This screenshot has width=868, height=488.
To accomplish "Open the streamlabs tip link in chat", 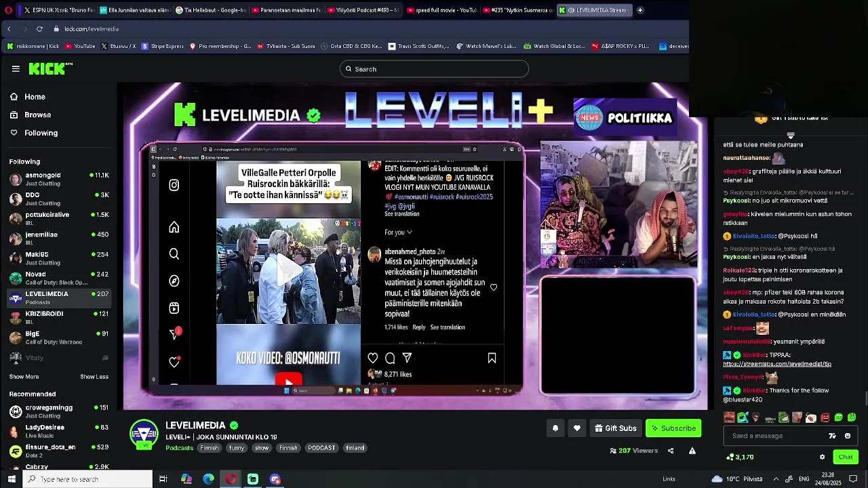I will click(777, 364).
